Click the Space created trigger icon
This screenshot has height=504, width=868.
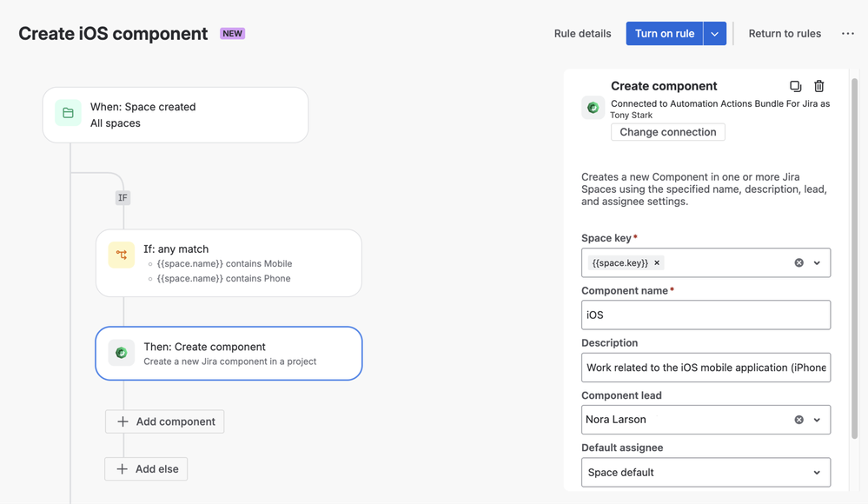coord(68,114)
